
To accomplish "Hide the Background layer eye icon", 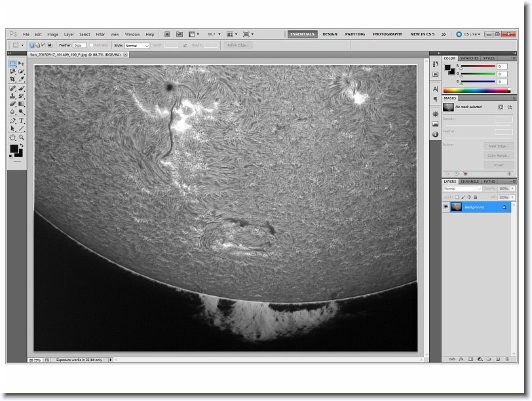I will pos(446,207).
